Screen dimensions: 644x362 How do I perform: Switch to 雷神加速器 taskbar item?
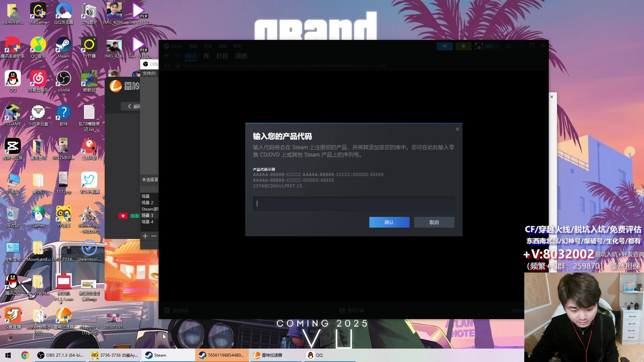pyautogui.click(x=276, y=355)
